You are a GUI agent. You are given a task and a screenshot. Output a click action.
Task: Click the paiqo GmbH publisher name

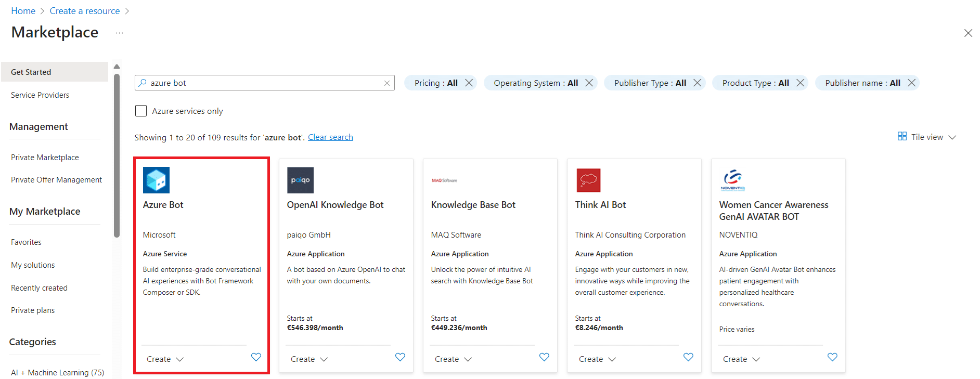[x=308, y=235]
